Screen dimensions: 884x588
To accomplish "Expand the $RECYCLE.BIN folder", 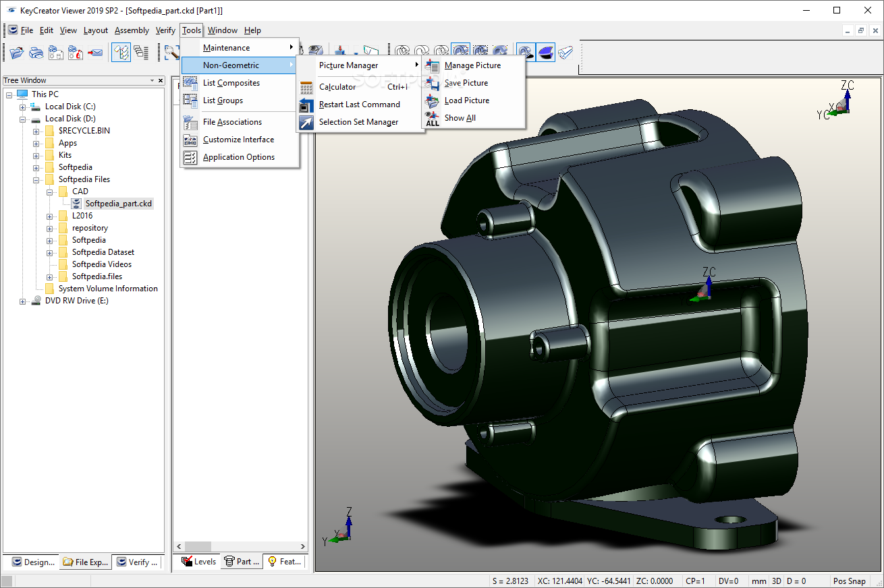I will [36, 131].
